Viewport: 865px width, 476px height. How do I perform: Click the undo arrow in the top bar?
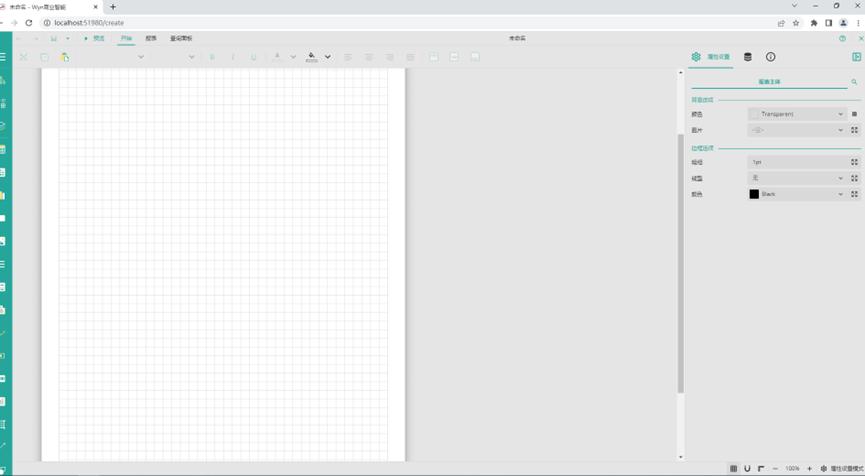click(x=18, y=39)
